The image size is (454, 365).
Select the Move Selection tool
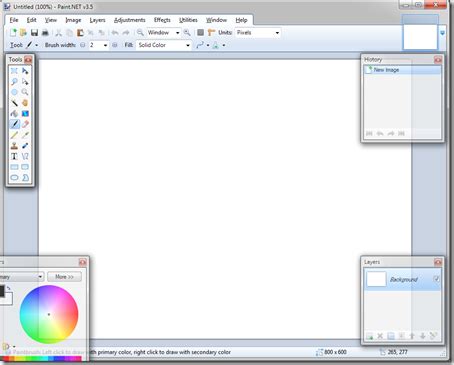[x=25, y=82]
